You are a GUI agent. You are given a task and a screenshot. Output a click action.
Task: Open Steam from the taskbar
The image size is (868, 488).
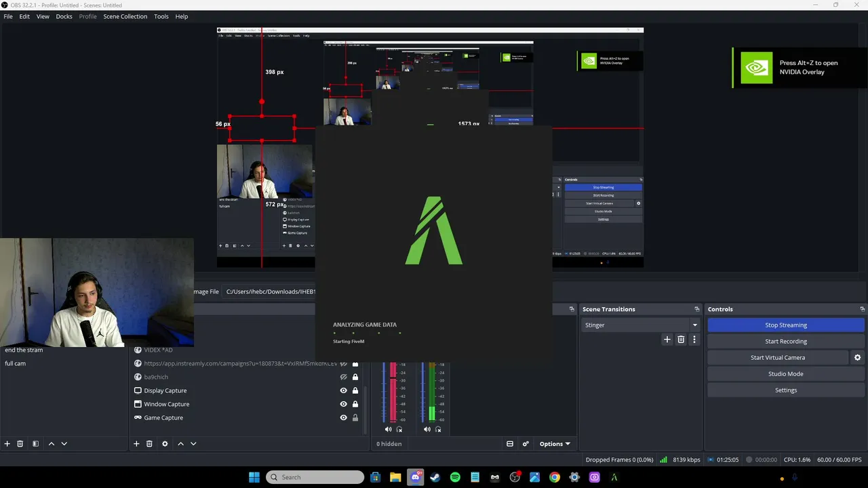pyautogui.click(x=435, y=477)
